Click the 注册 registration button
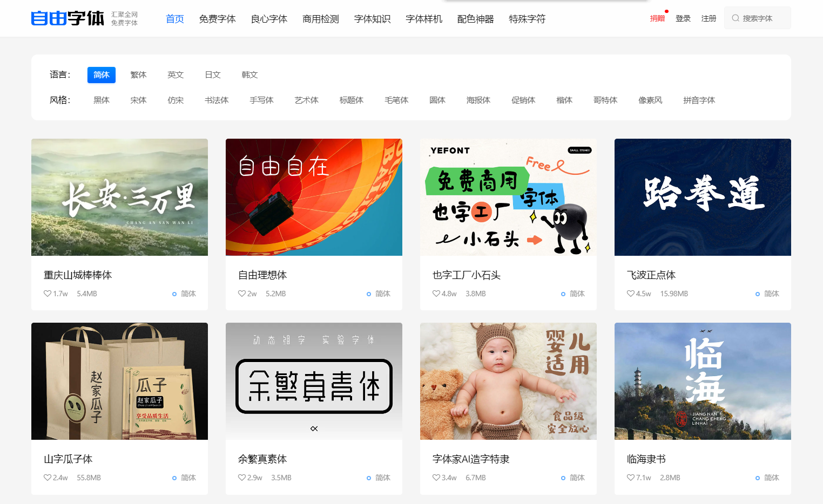823x504 pixels. [709, 18]
